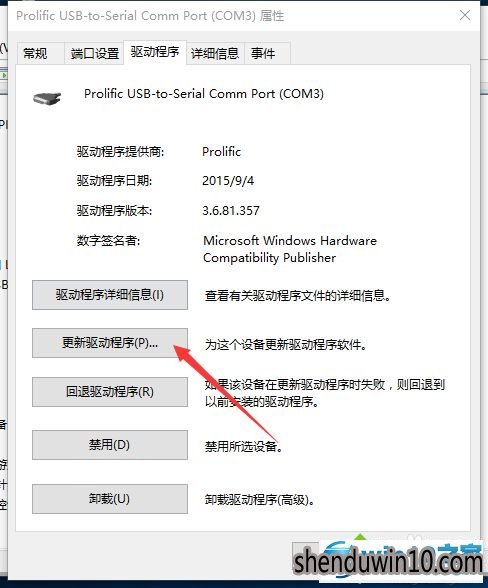Show the 事件 tab
This screenshot has width=488, height=588.
[x=267, y=53]
